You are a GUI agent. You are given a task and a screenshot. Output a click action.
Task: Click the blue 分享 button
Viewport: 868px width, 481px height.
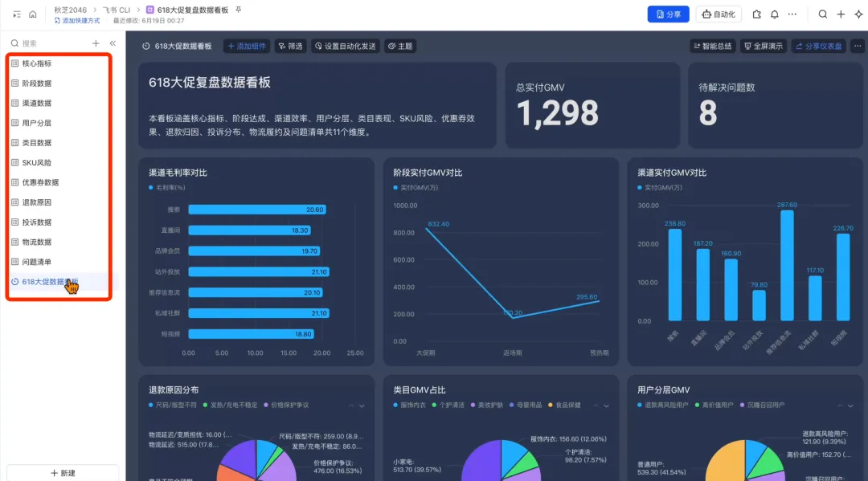[x=668, y=14]
